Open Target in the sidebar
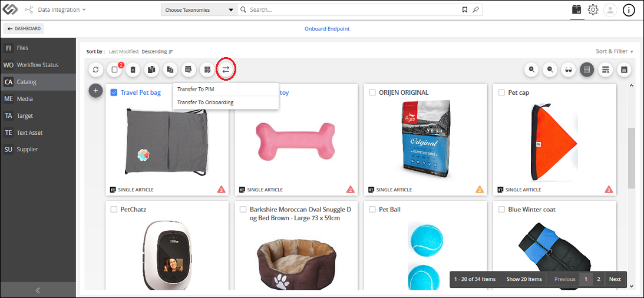 tap(38, 116)
